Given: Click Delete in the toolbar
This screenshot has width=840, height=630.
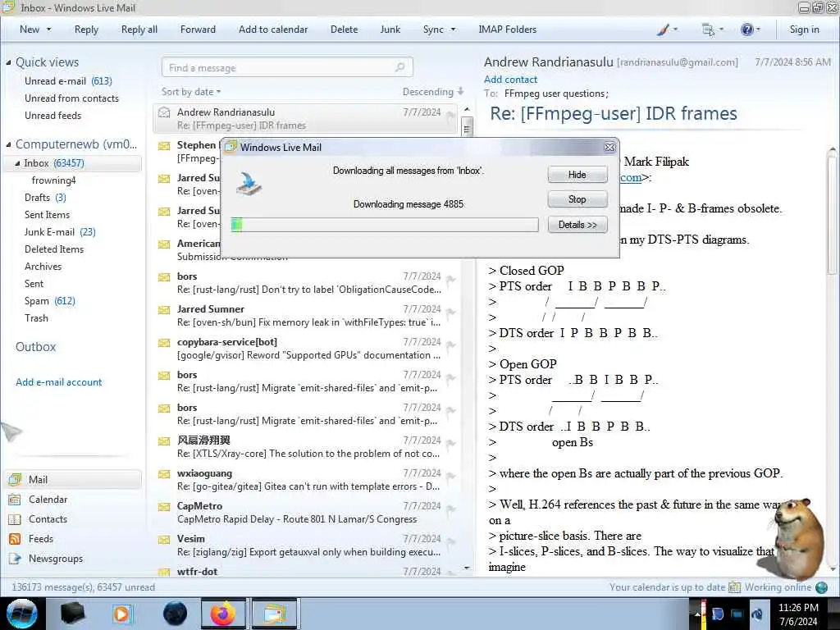Looking at the screenshot, I should point(344,30).
